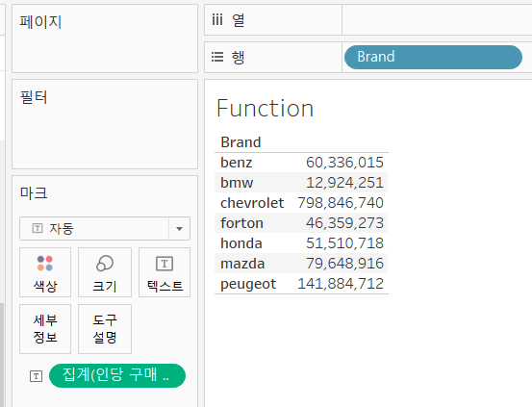Click the value 51,510,718
Image resolution: width=532 pixels, height=407 pixels.
(x=344, y=243)
